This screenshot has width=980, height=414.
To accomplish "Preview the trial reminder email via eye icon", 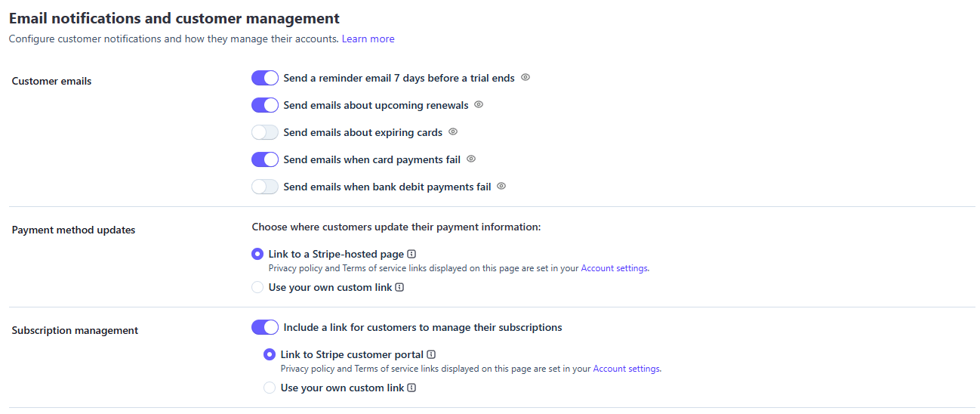I will pos(525,77).
